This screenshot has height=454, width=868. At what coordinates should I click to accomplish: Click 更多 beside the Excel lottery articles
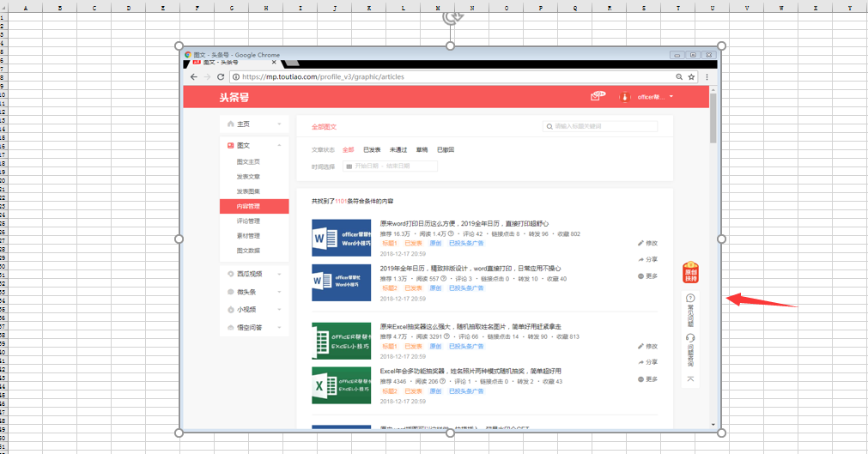tap(647, 379)
